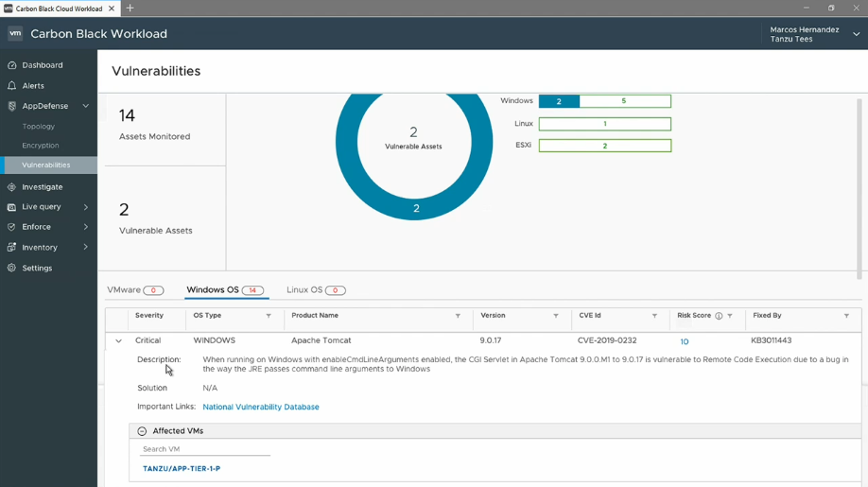Filter the Risk Score column
Screen dimensions: 868x487
730,316
